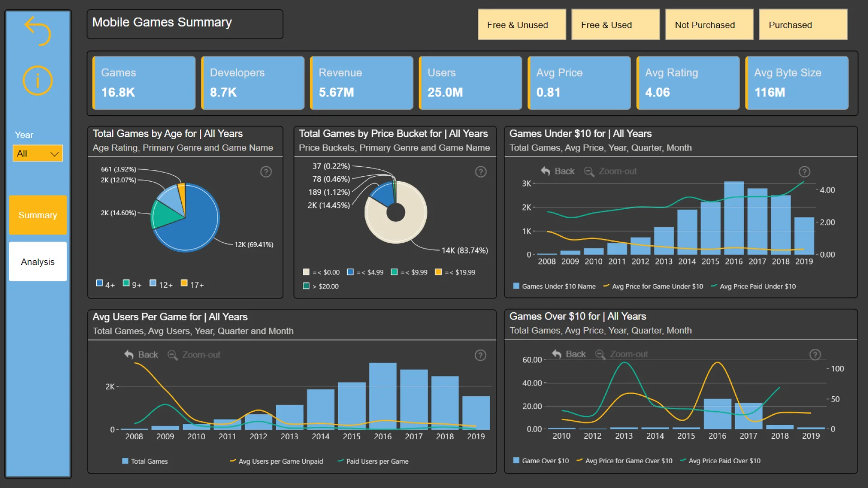Toggle 4+ legend swatch in age chart
The image size is (868, 488).
coord(99,283)
